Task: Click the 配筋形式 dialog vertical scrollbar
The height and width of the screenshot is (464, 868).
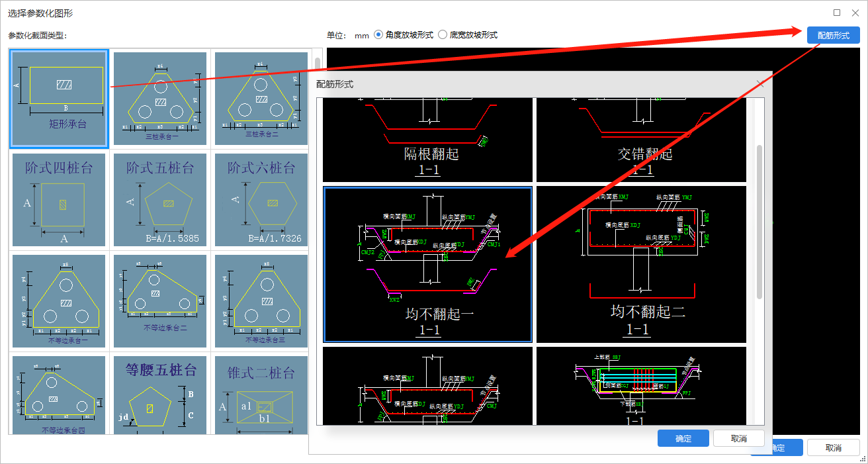Action: [x=759, y=222]
